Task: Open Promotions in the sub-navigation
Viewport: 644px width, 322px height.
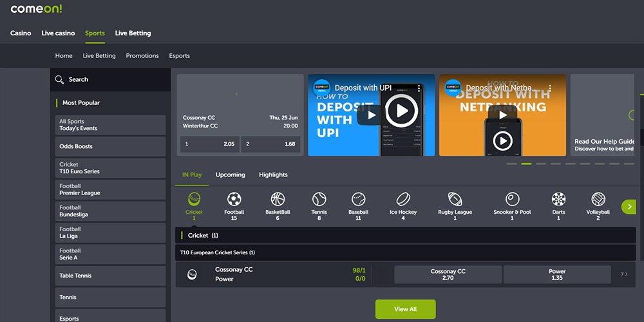Action: click(142, 56)
